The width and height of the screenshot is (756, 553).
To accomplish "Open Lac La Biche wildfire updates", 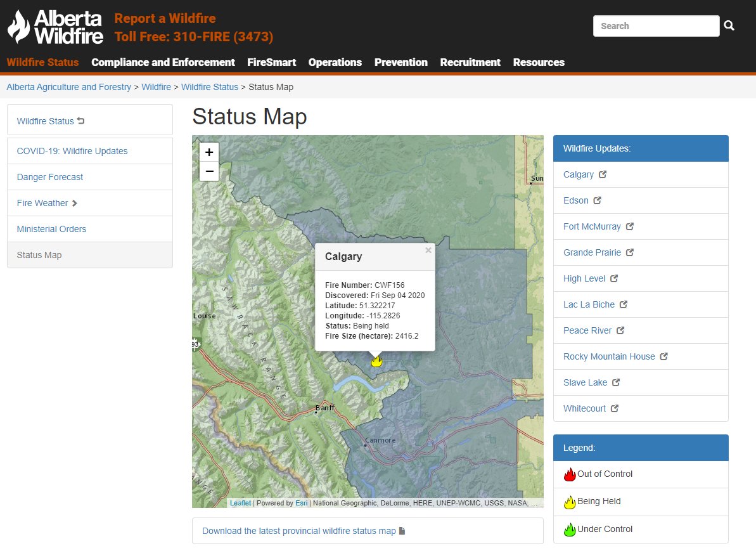I will (589, 304).
